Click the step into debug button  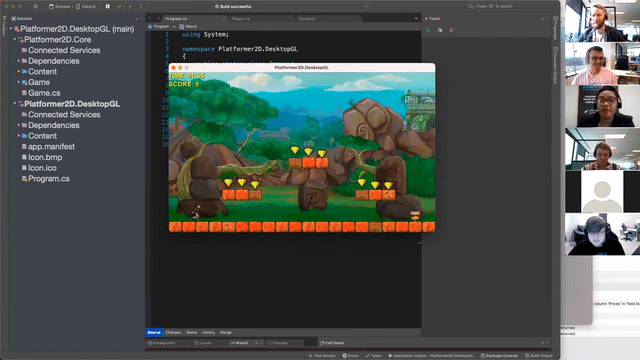point(130,7)
